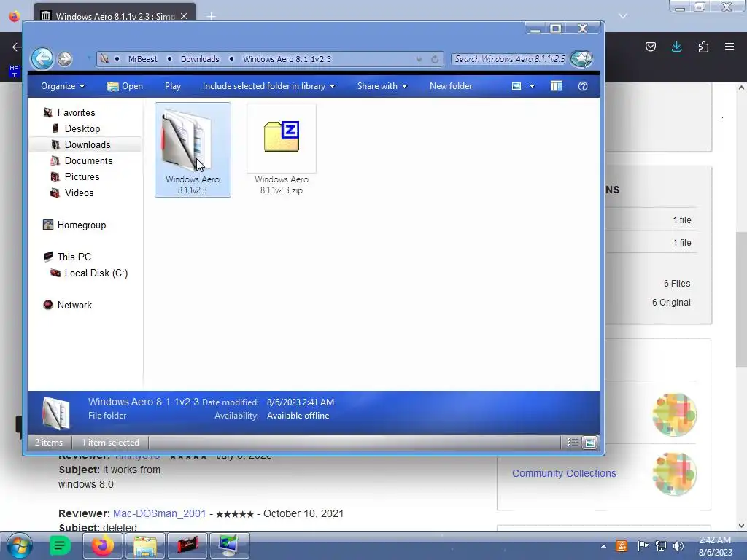Open the Firefox hamburger application menu
Viewport: 747px width, 560px height.
(x=729, y=47)
